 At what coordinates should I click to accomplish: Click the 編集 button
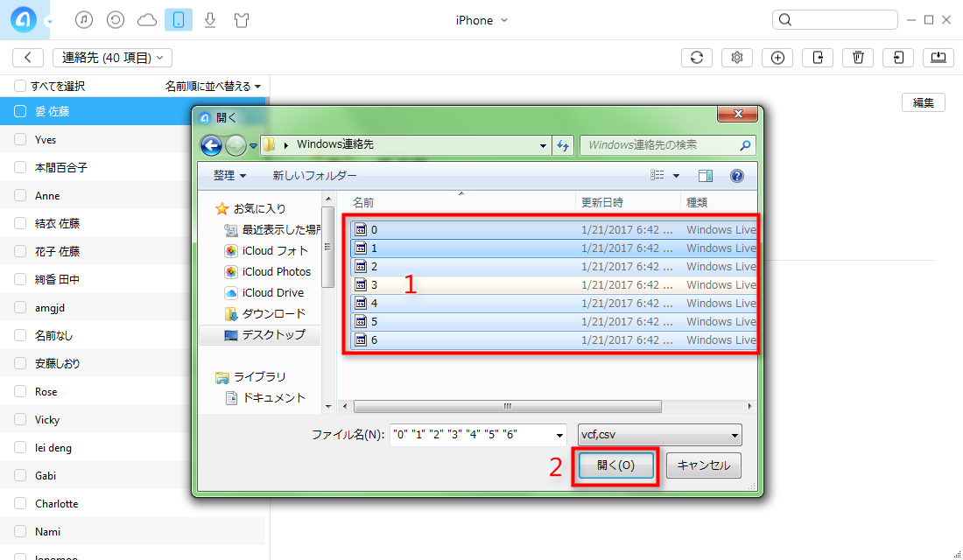[x=923, y=102]
